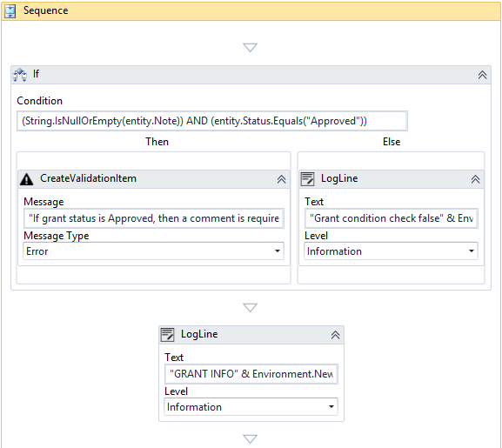Click the GRANT INFO text field
Screen dimensions: 502x448
(x=251, y=374)
